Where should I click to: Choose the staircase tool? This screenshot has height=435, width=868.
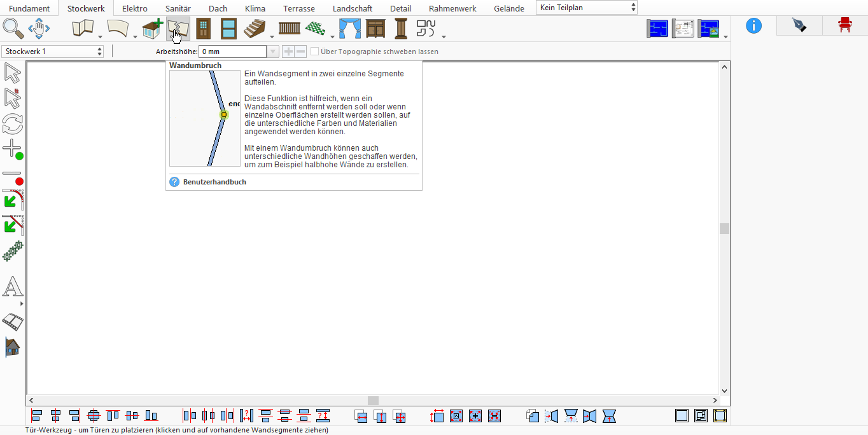(x=255, y=29)
